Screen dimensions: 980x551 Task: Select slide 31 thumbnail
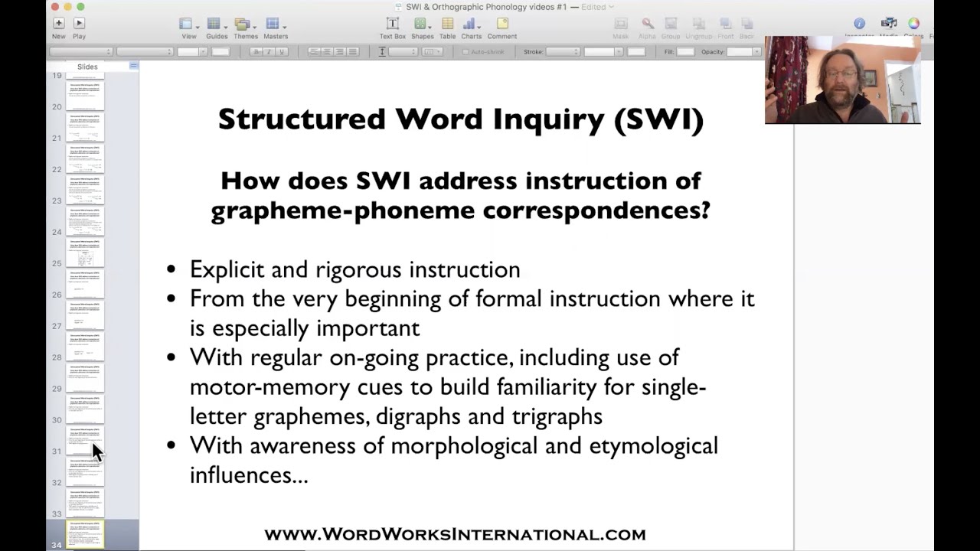pyautogui.click(x=85, y=442)
